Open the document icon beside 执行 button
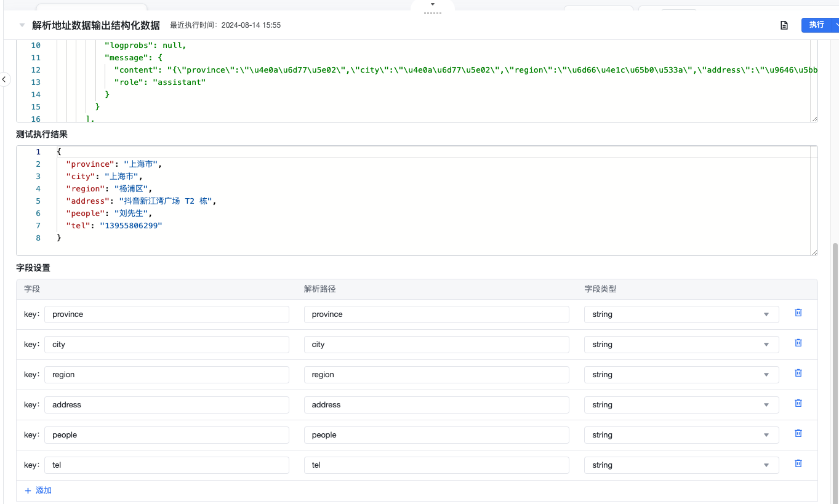This screenshot has height=504, width=839. 784,25
